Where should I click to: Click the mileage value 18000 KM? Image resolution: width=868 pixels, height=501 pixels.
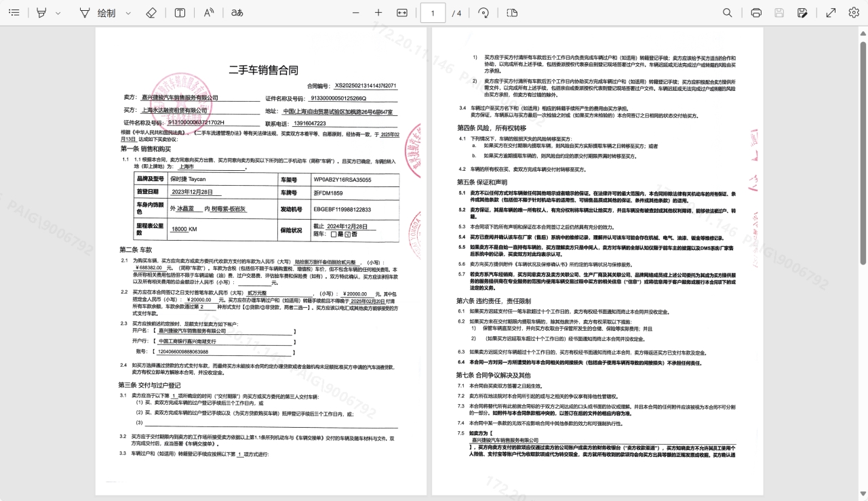click(183, 229)
